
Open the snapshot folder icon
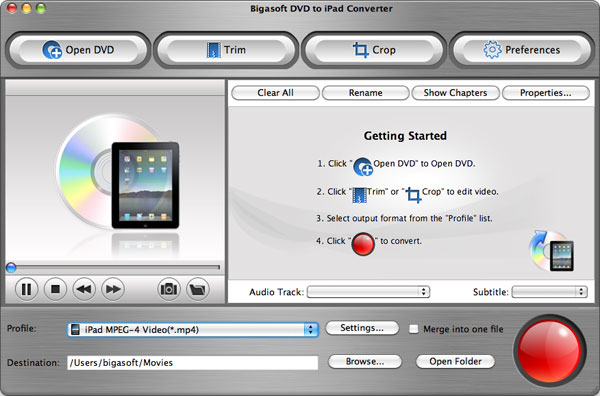[198, 289]
